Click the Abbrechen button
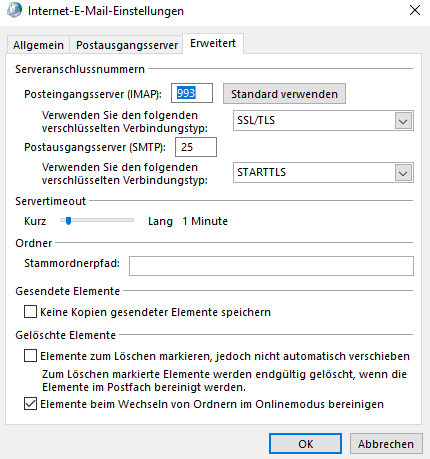This screenshot has height=459, width=430. pyautogui.click(x=386, y=444)
